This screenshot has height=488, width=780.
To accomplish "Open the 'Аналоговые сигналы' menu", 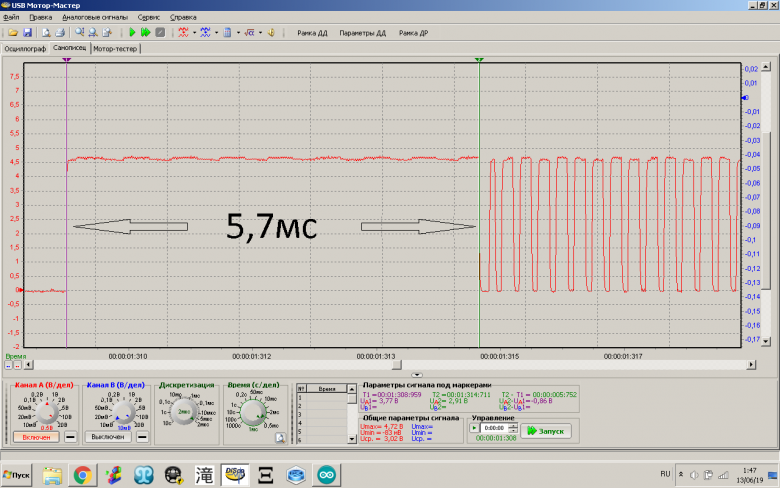I will pos(96,18).
